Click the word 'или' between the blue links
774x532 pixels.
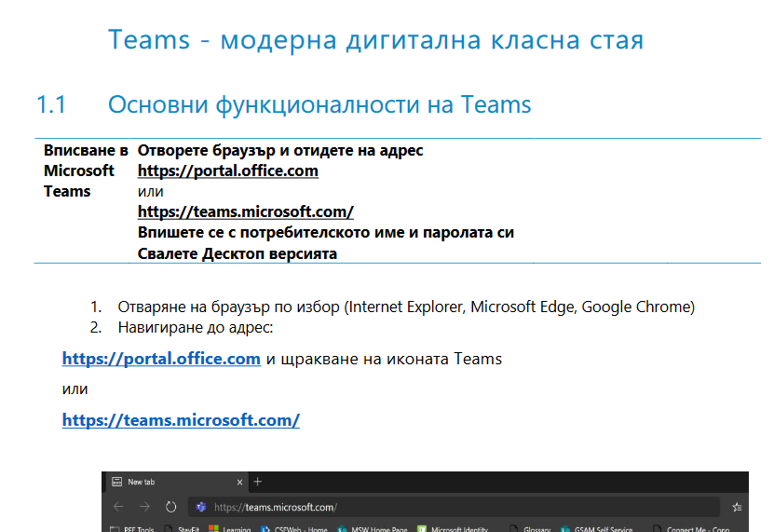tap(75, 389)
